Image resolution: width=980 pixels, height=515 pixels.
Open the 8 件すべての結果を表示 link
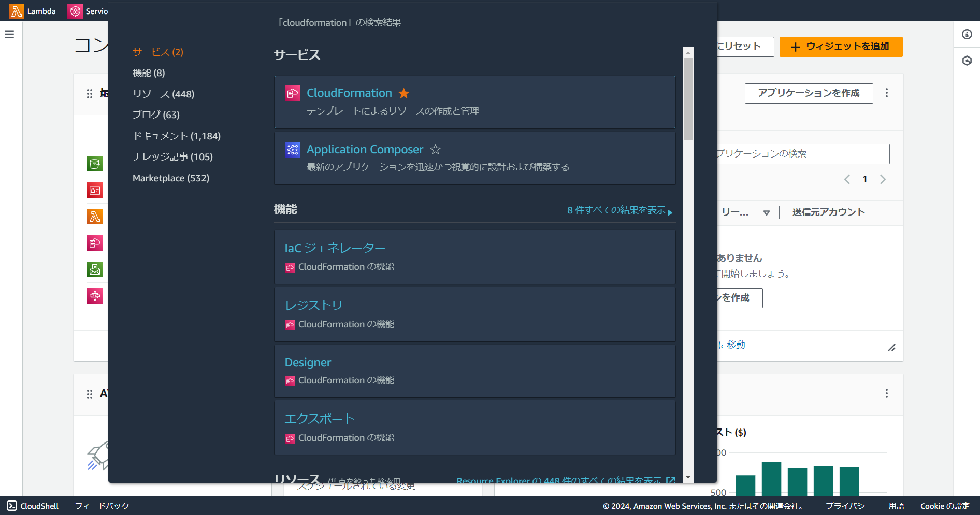615,210
